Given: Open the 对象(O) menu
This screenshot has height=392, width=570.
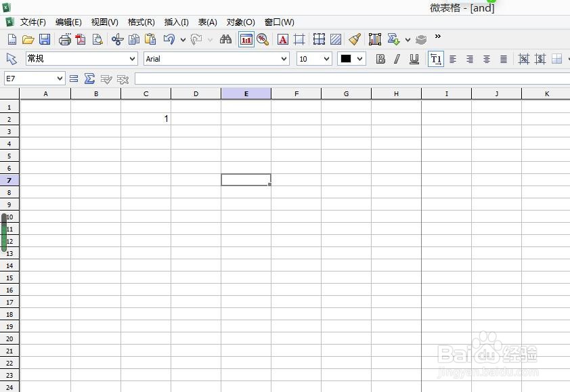Looking at the screenshot, I should click(x=240, y=22).
